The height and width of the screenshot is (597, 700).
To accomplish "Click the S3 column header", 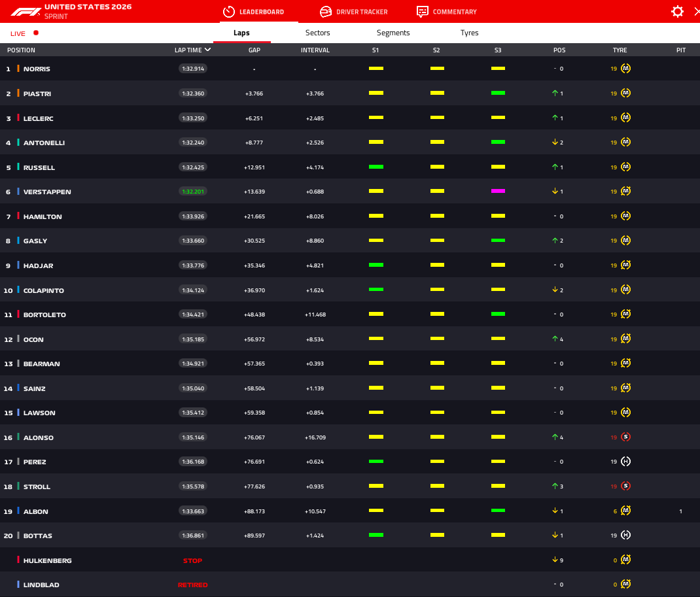I will click(x=498, y=50).
